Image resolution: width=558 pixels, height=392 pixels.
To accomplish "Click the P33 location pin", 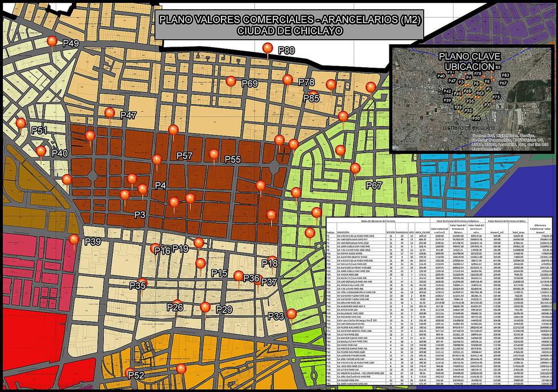I will (x=292, y=314).
